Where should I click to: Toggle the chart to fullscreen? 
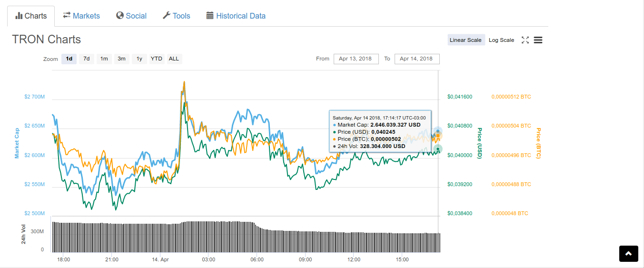coord(525,40)
